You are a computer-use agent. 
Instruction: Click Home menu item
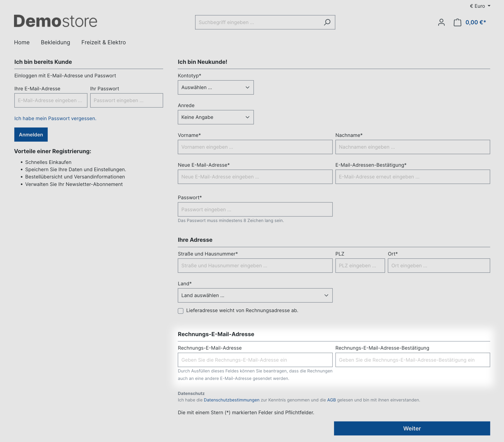[x=22, y=42]
